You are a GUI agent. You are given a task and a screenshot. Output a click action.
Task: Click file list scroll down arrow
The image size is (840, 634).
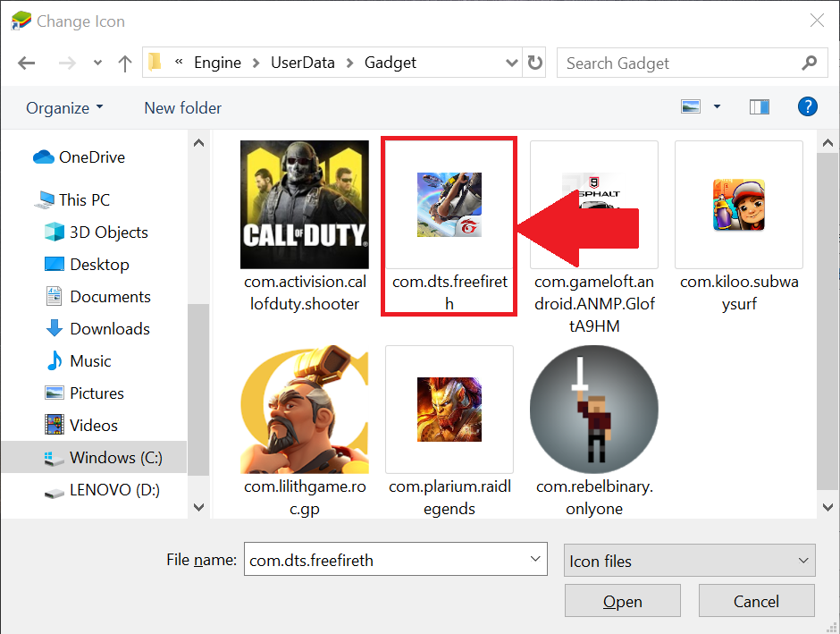[827, 507]
